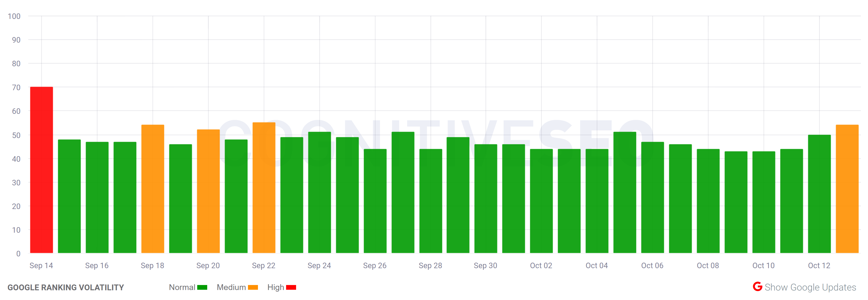Click the red High legend swatch
Image resolution: width=868 pixels, height=300 pixels.
pos(291,288)
